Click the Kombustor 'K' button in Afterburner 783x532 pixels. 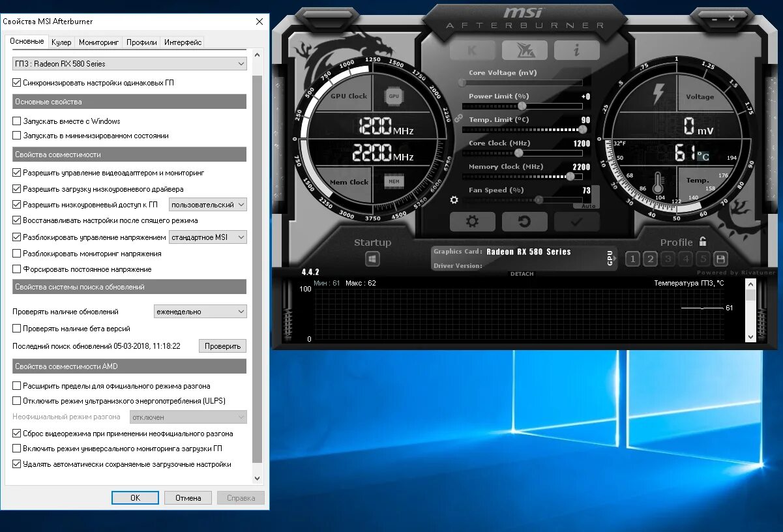(x=472, y=50)
